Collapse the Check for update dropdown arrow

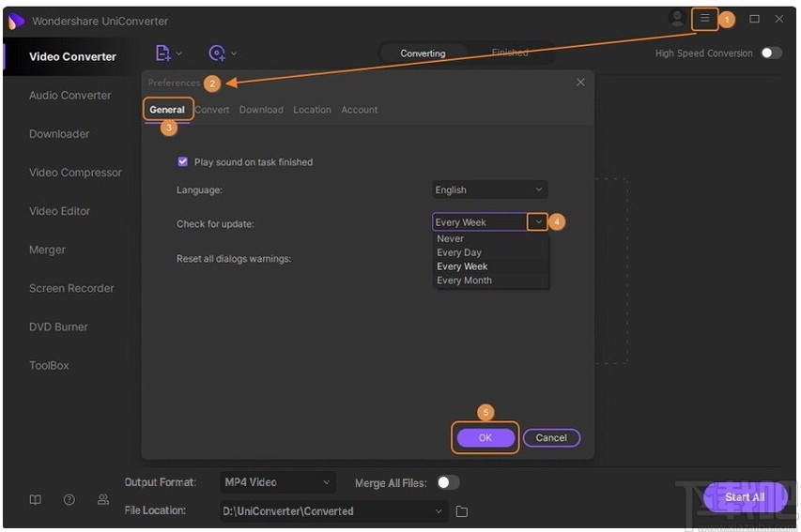pos(538,222)
